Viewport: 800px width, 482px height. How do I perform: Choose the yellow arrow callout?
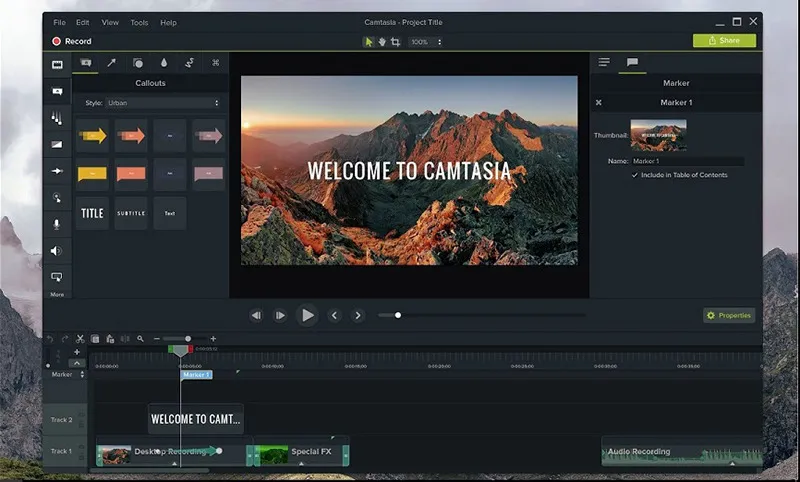click(92, 136)
